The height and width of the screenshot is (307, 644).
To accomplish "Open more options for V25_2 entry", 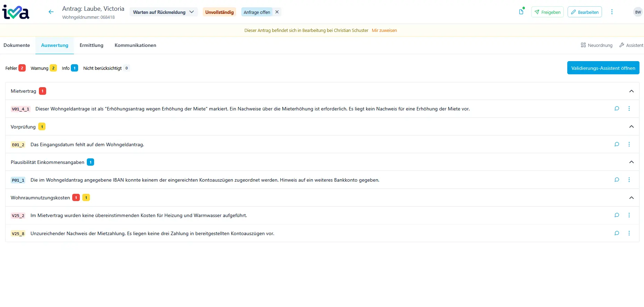I will [x=629, y=215].
